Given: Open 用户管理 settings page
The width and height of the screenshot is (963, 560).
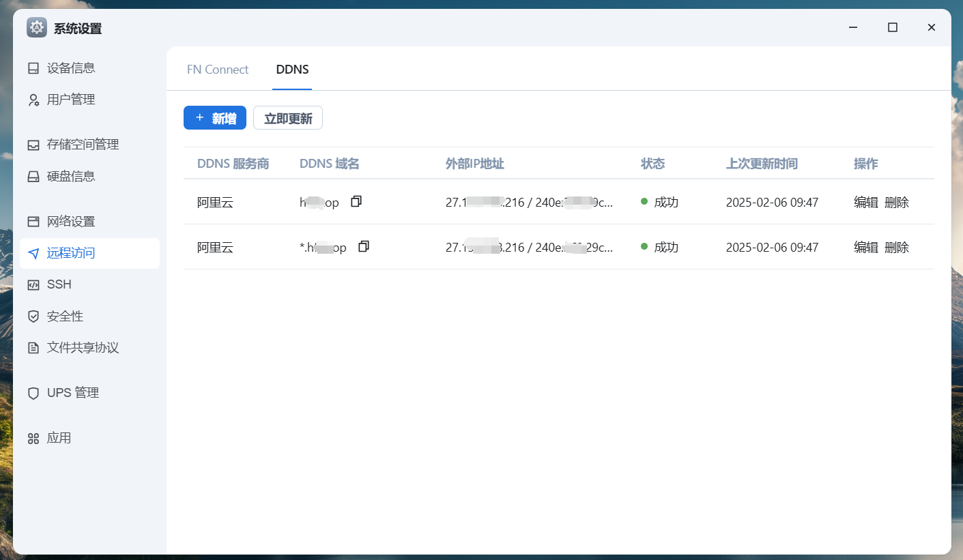Looking at the screenshot, I should click(x=89, y=100).
